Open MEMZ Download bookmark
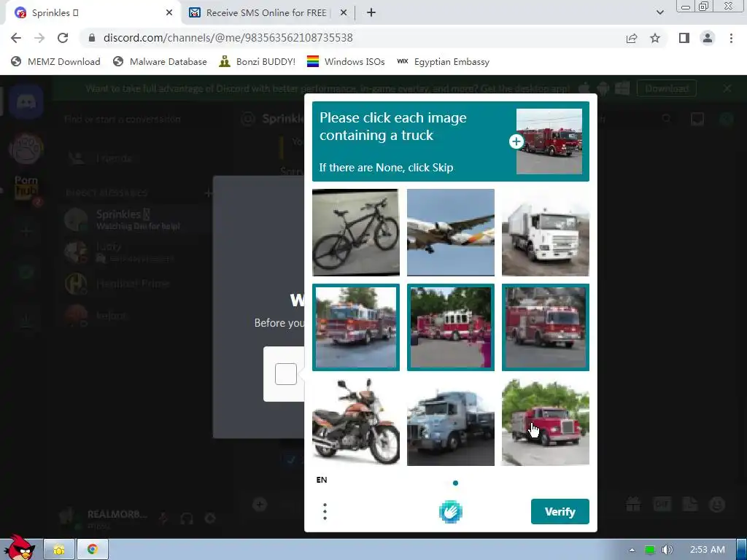747x560 pixels. pyautogui.click(x=55, y=61)
